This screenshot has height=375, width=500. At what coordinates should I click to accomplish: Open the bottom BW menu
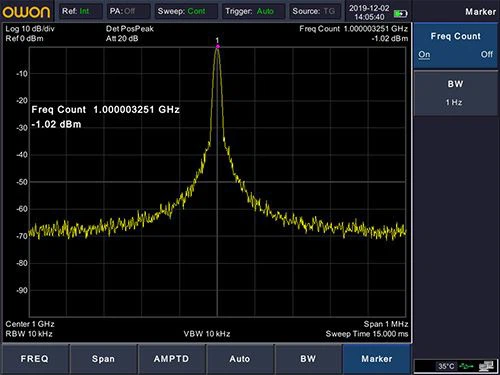tap(308, 359)
